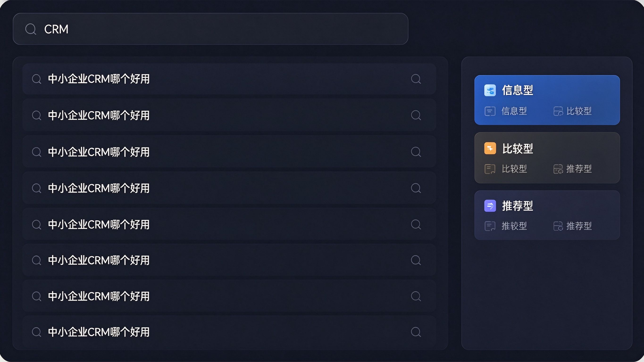The width and height of the screenshot is (644, 362).
Task: Select the 比较型 category card
Action: pos(547,158)
